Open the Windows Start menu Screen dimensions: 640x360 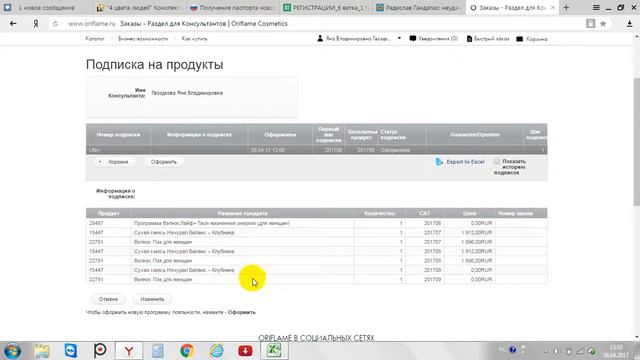[12, 351]
